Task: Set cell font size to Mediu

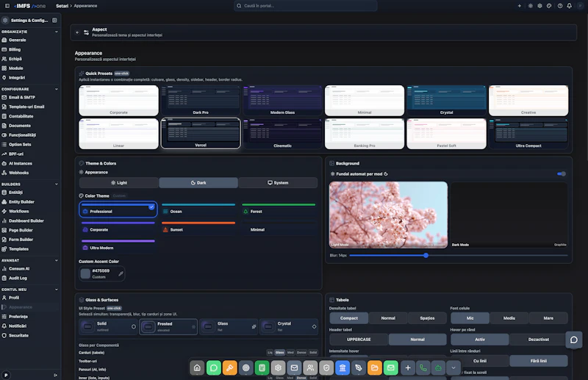Action: [509, 318]
